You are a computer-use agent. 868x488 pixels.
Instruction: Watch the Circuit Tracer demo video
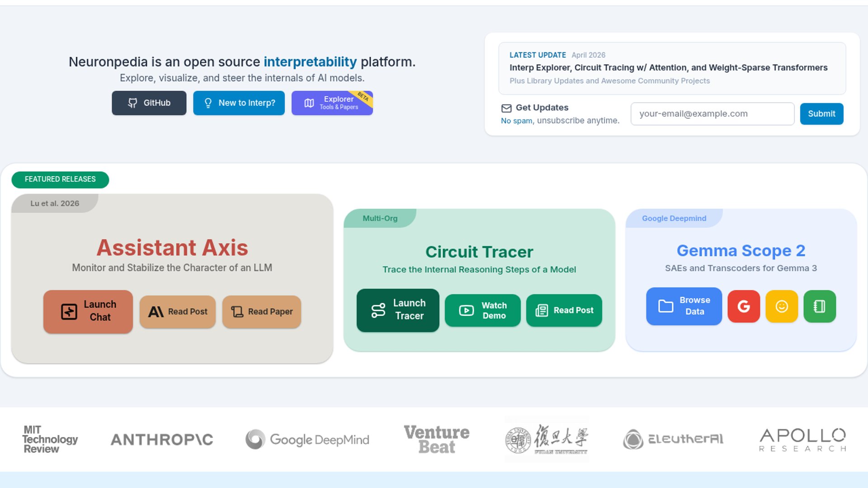coord(482,310)
